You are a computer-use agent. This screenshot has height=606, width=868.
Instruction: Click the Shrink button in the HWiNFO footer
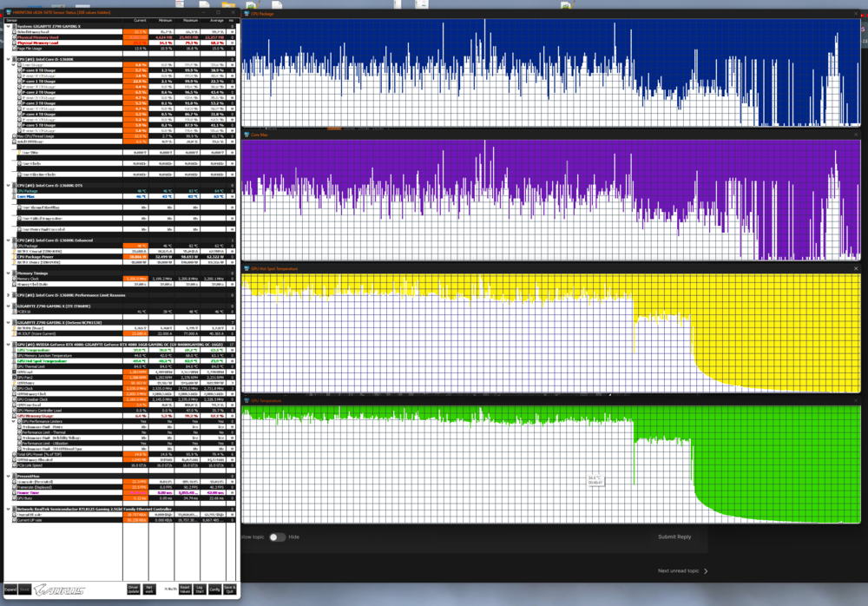24,590
